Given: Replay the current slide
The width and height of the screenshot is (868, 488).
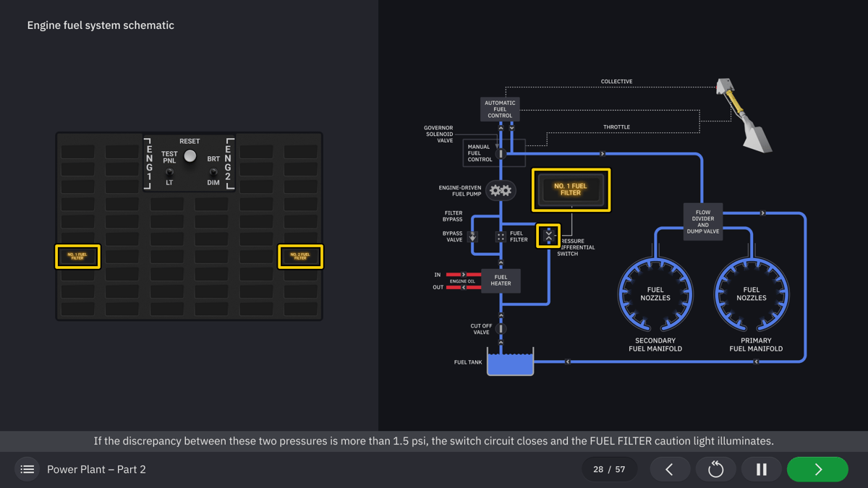Looking at the screenshot, I should [x=715, y=469].
